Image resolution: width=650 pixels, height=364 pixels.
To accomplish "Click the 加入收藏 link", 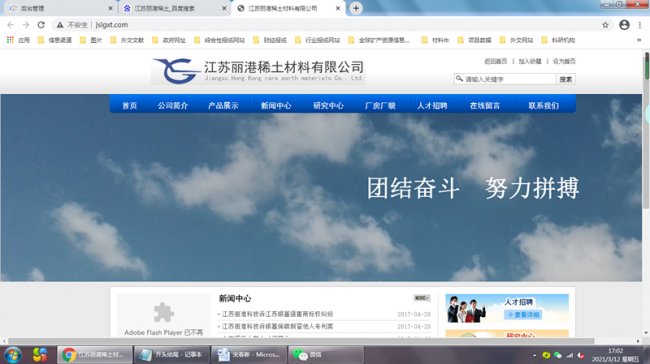I will pyautogui.click(x=530, y=61).
